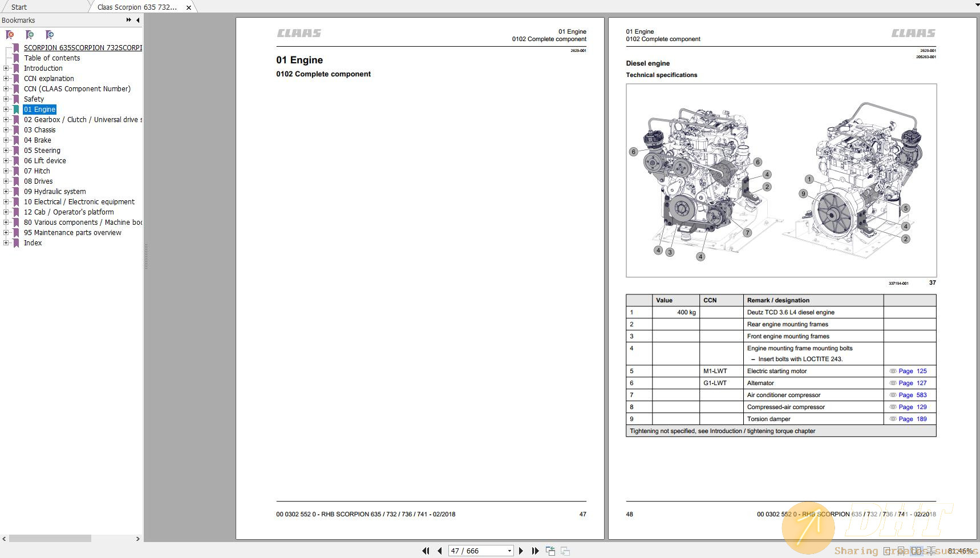
Task: Collapse the Bookmarks panel with left arrow
Action: click(137, 20)
